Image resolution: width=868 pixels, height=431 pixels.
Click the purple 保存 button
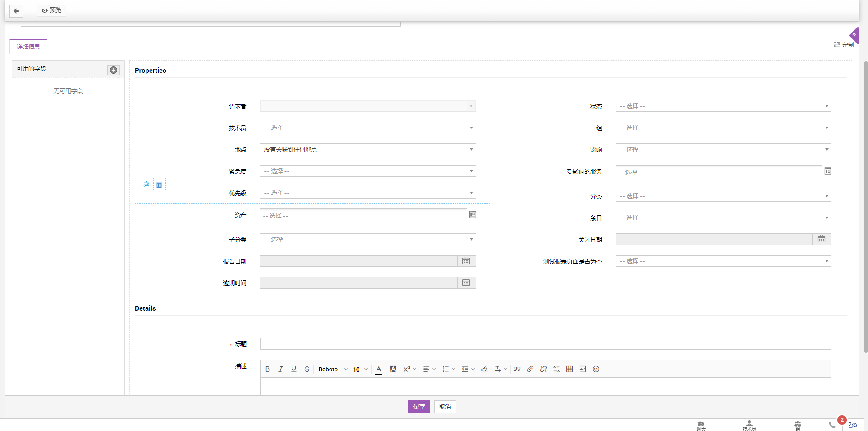pyautogui.click(x=419, y=407)
